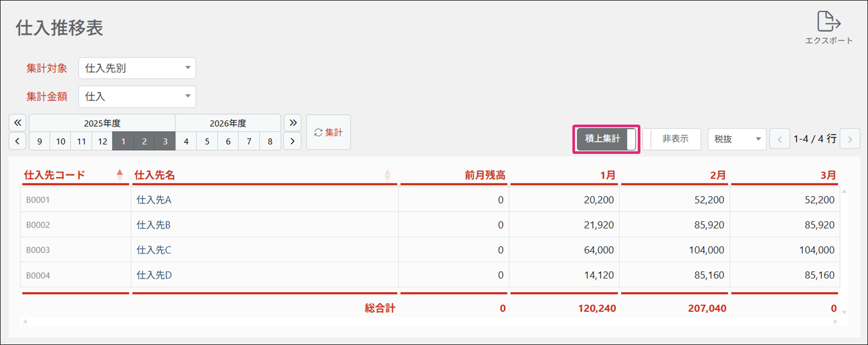Open the 集計対象 dropdown (仕入先別)
This screenshot has height=345, width=868.
pos(137,68)
